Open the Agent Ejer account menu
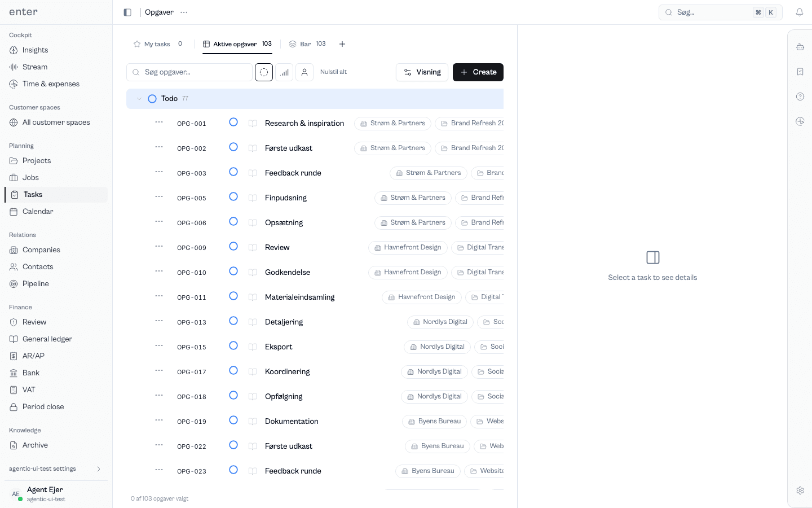This screenshot has height=508, width=812. pyautogui.click(x=56, y=494)
